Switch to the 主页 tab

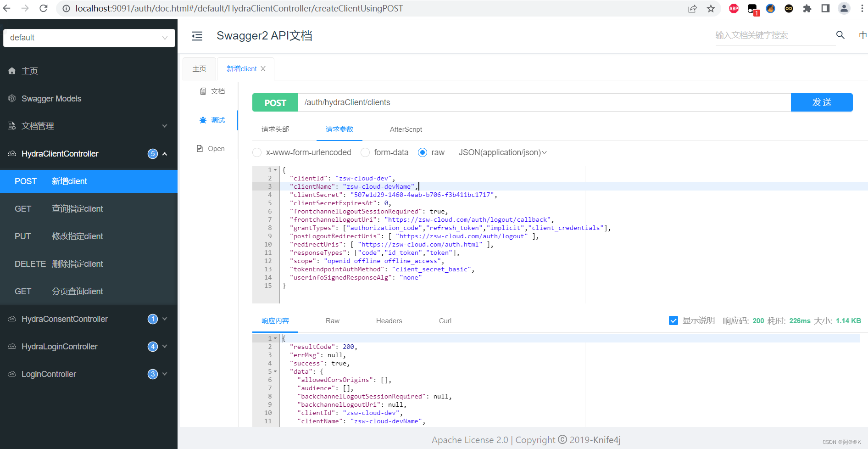coord(199,69)
